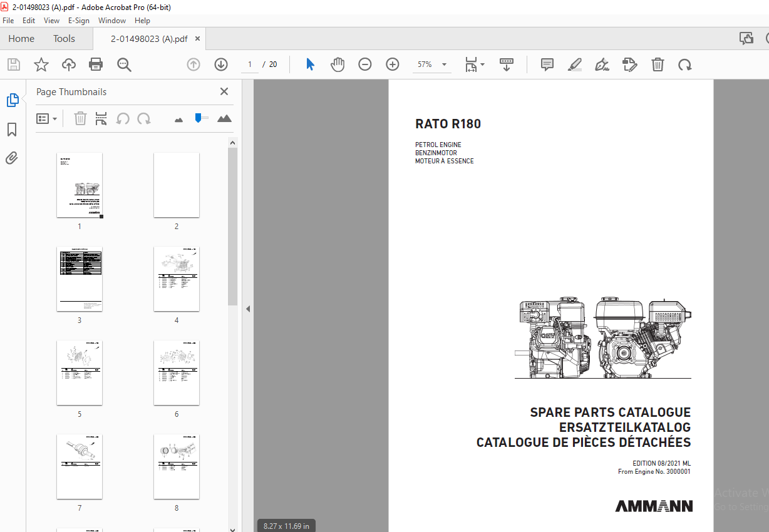769x532 pixels.
Task: Open the Find text magnifier tool
Action: point(123,64)
